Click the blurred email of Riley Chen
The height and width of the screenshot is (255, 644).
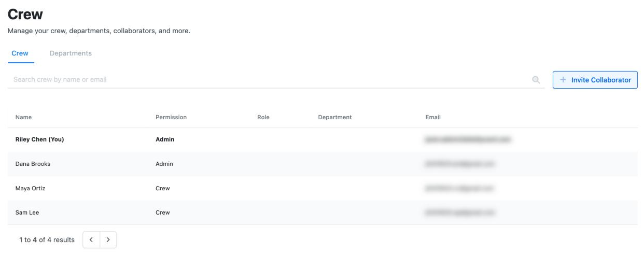coord(468,139)
